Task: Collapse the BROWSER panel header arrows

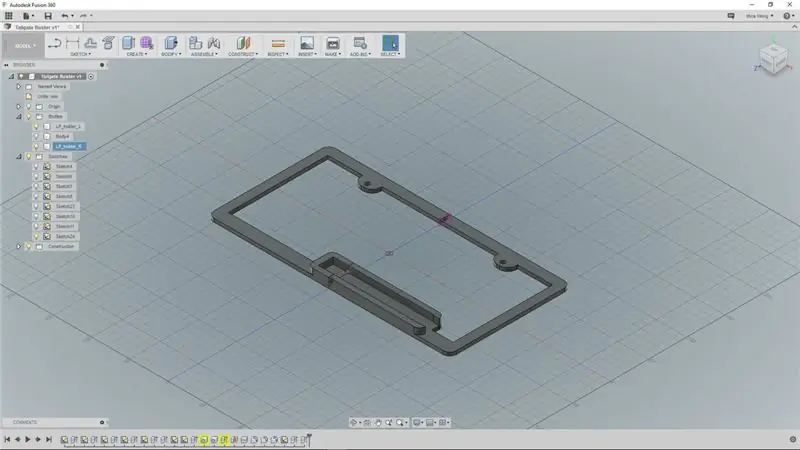Action: (6, 65)
